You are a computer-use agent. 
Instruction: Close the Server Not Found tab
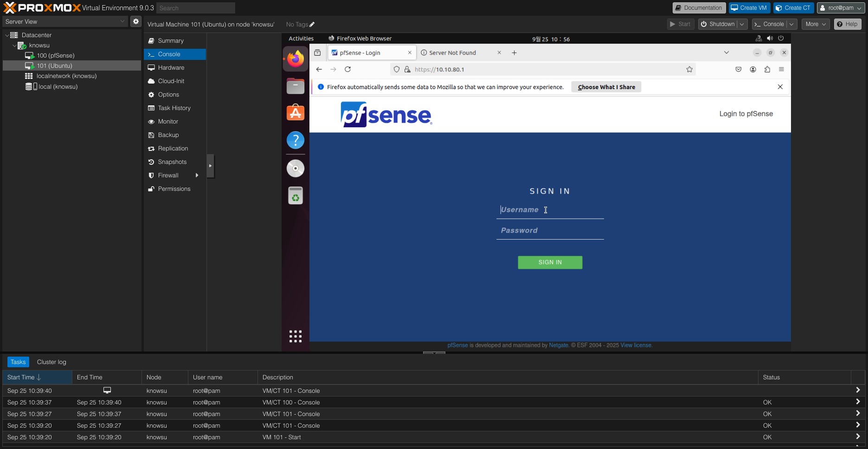click(x=499, y=52)
